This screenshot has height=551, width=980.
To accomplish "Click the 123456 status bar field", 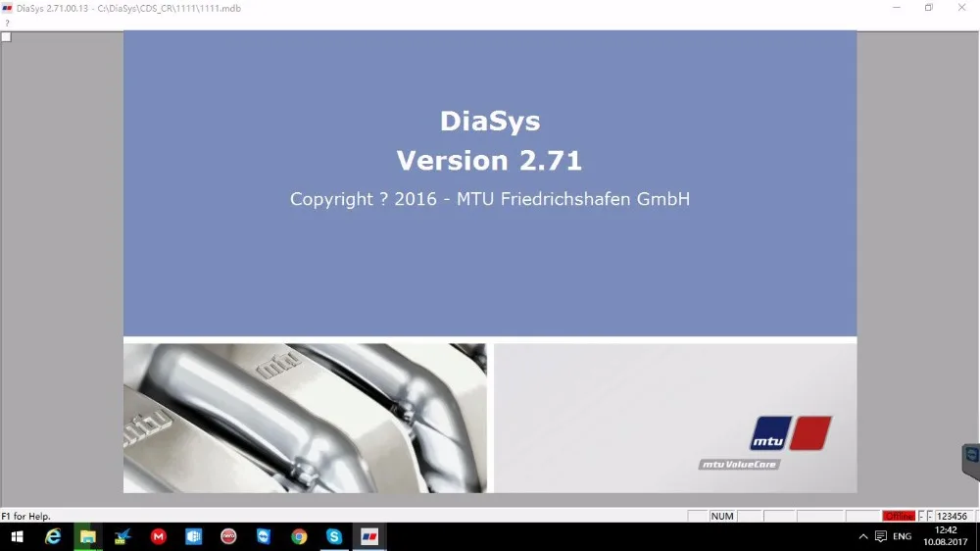I will coord(952,516).
